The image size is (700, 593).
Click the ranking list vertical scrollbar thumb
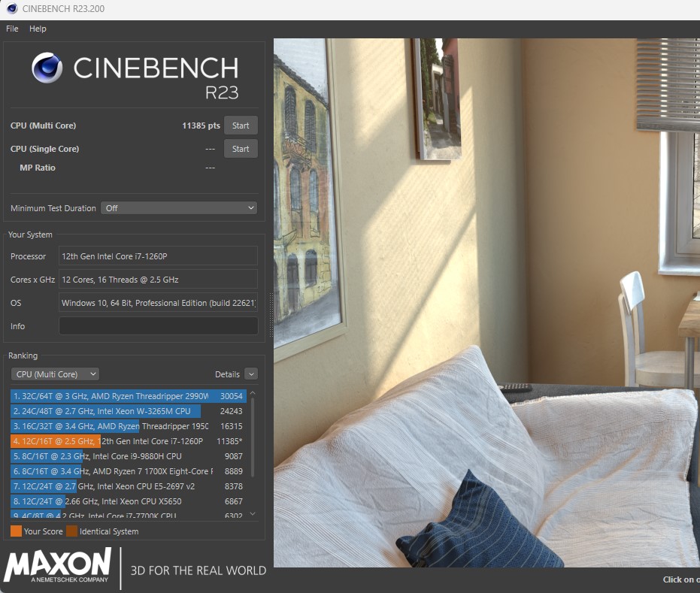[x=253, y=437]
